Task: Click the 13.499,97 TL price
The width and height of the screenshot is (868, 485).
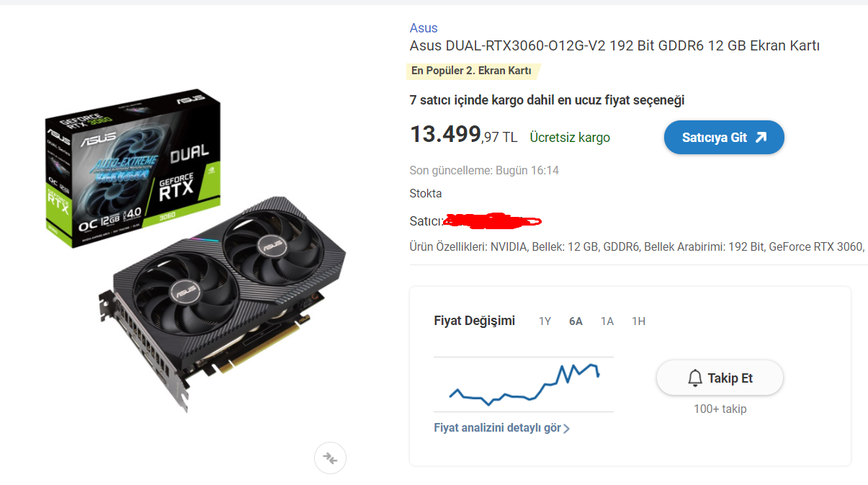Action: pyautogui.click(x=463, y=135)
